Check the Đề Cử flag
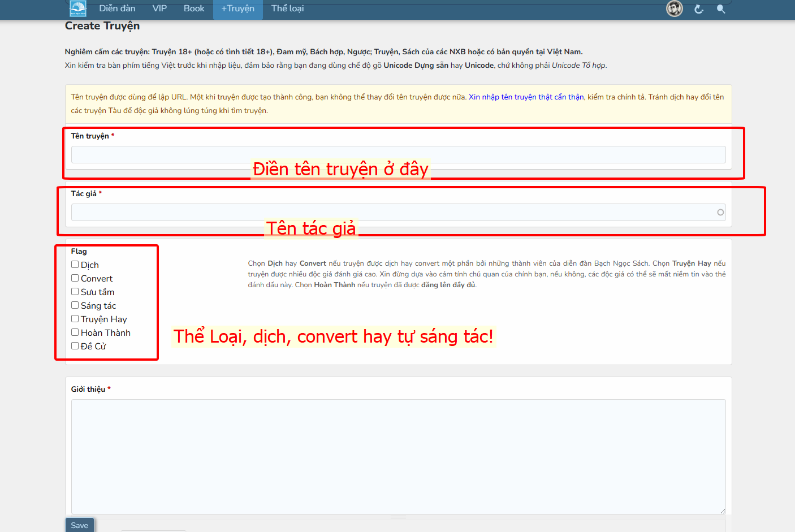Screen dimensions: 795x532 pyautogui.click(x=75, y=346)
